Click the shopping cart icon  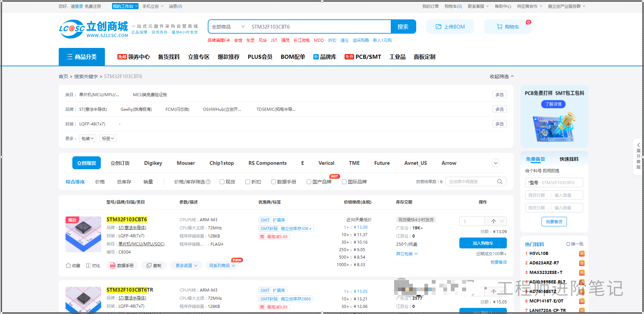[499, 27]
